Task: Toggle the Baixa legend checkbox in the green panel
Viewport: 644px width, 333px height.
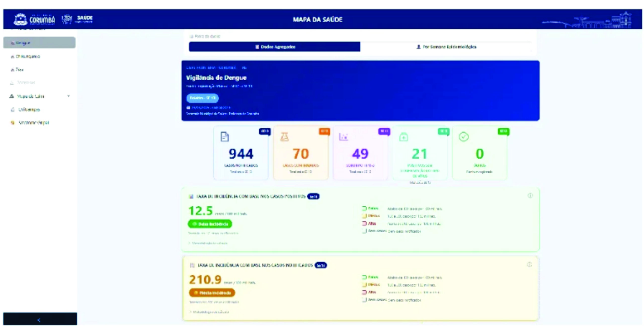Action: (364, 209)
